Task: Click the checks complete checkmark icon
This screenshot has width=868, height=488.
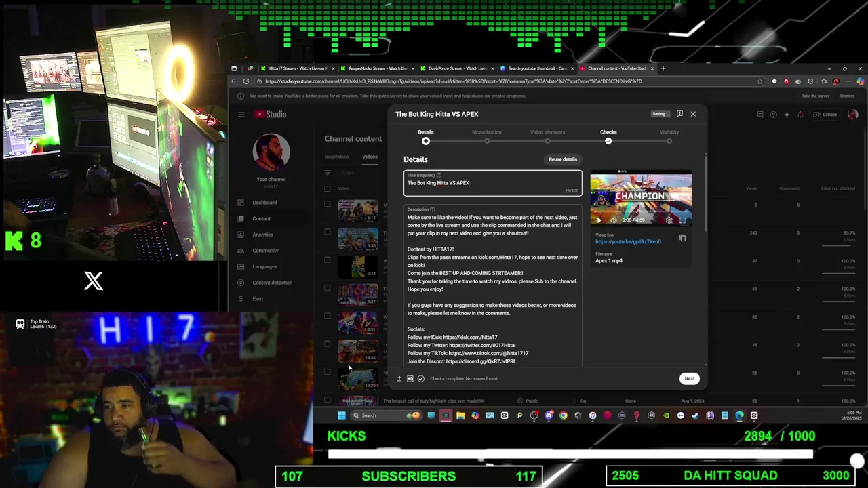Action: coord(420,379)
